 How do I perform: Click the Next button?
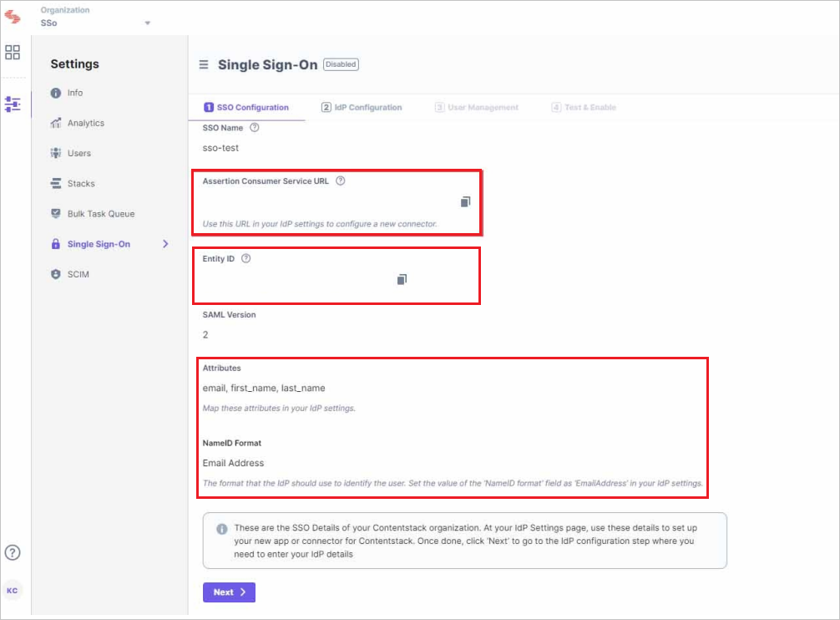click(228, 592)
